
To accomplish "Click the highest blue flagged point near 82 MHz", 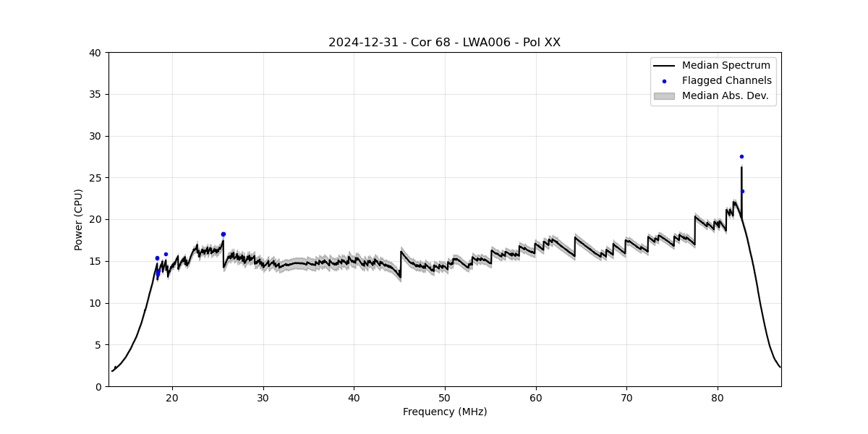I will (741, 156).
